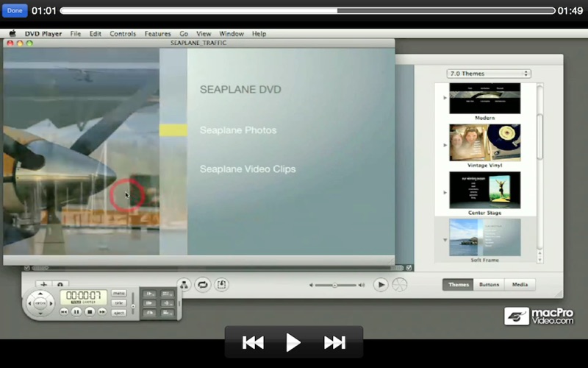Click the high-volume speaker icon in iDVD
The image size is (588, 368).
coord(361,285)
